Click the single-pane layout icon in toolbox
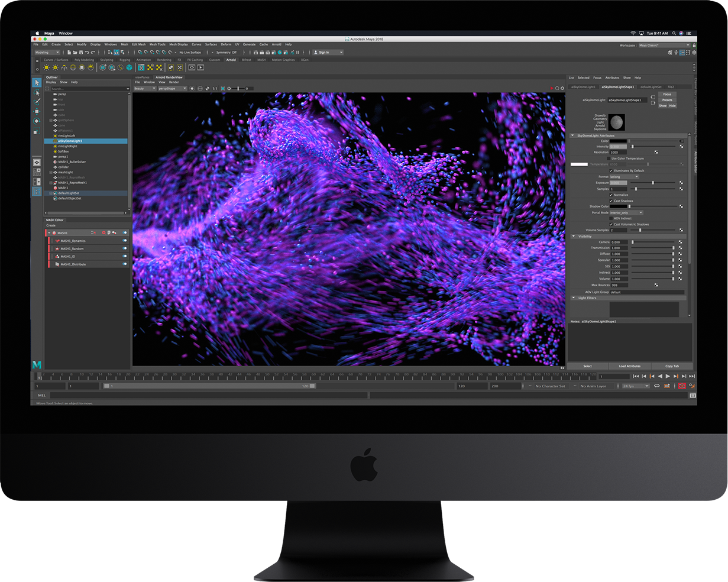 pos(37,162)
